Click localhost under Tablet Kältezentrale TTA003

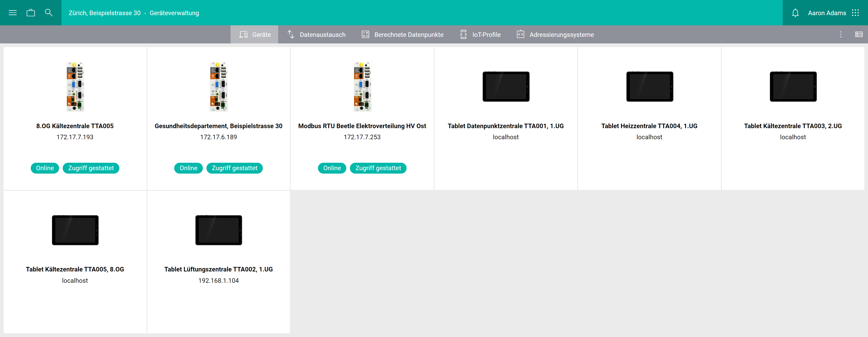(793, 137)
